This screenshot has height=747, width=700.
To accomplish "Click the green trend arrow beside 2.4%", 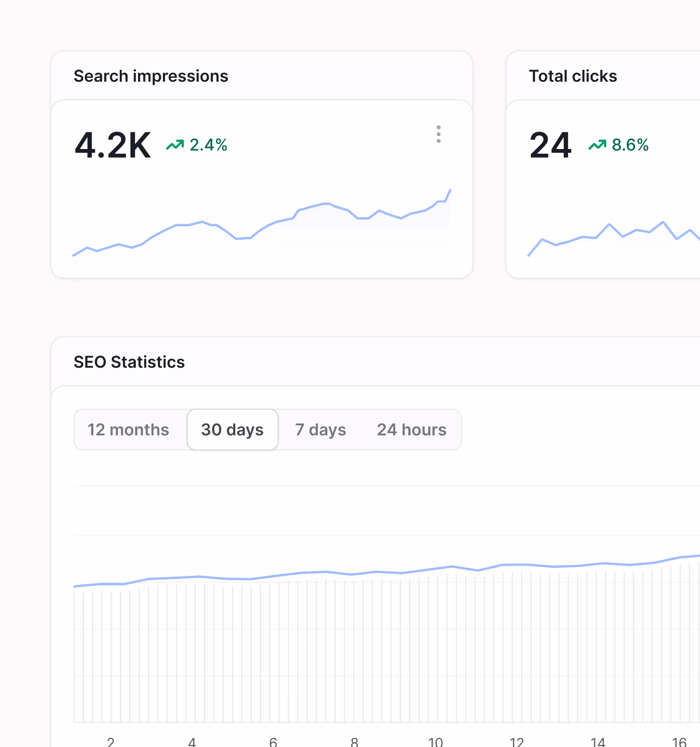I will click(175, 144).
